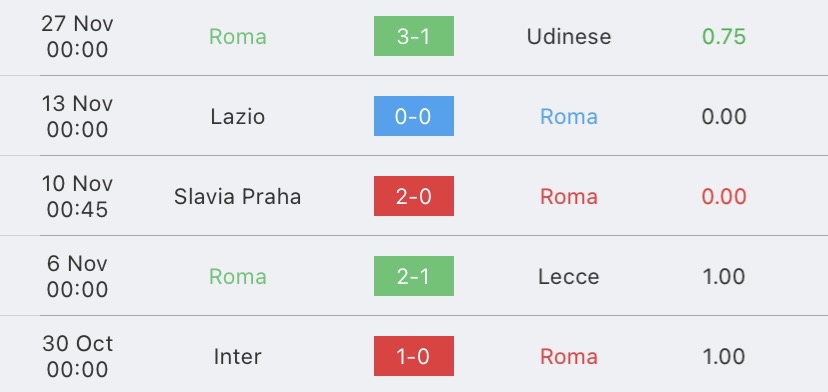Open Lazio team link

tap(238, 117)
